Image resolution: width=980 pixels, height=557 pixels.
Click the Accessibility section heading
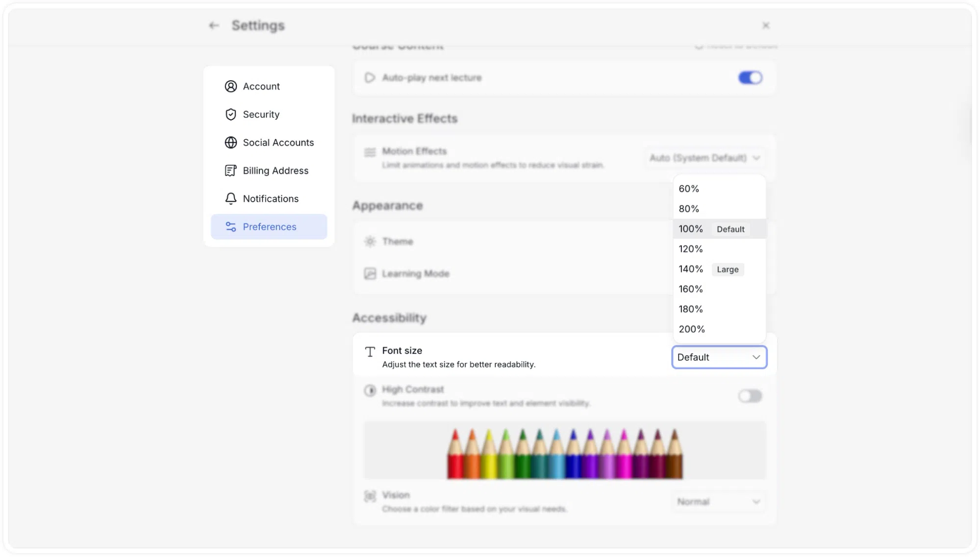pyautogui.click(x=389, y=318)
